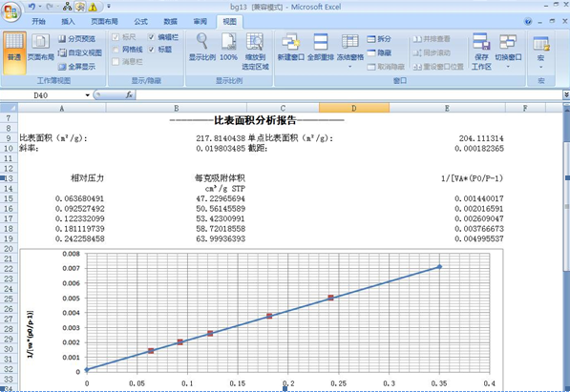Screen dimensions: 570x392
Task: Uncheck the Formula Bar (编辑栏) checkbox
Action: [152, 37]
